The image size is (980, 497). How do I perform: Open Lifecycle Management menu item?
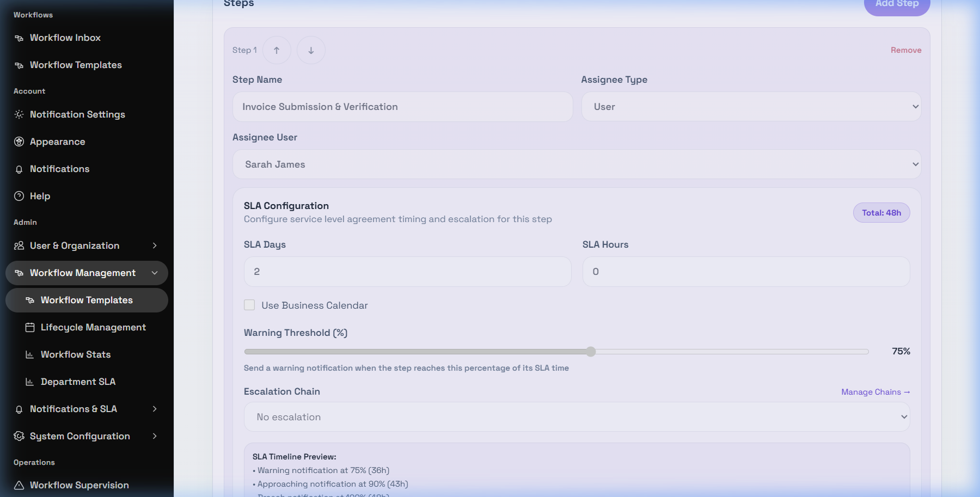point(87,327)
